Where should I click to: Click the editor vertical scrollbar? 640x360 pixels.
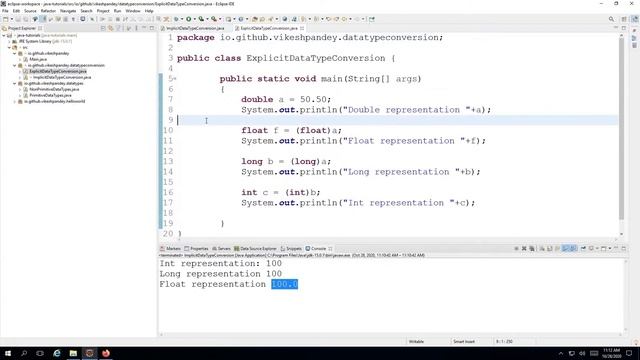[x=621, y=129]
